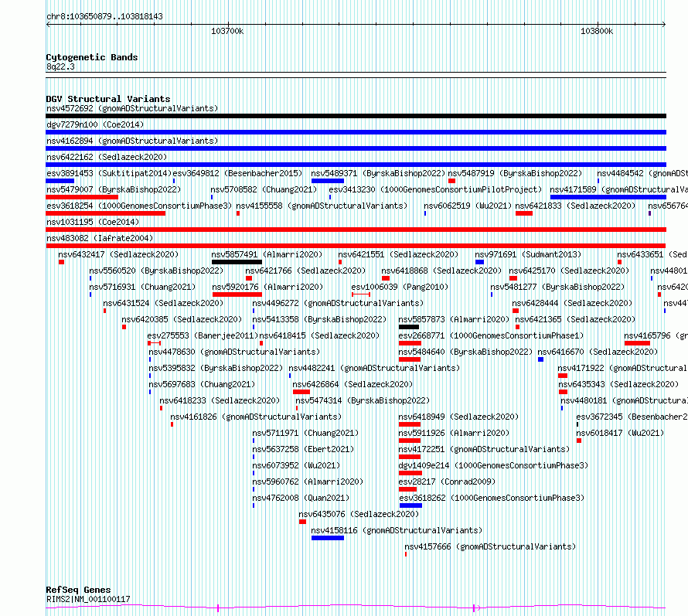Open esv3649812 (Besenbacher2015) variant label
This screenshot has height=616, width=688.
[237, 173]
